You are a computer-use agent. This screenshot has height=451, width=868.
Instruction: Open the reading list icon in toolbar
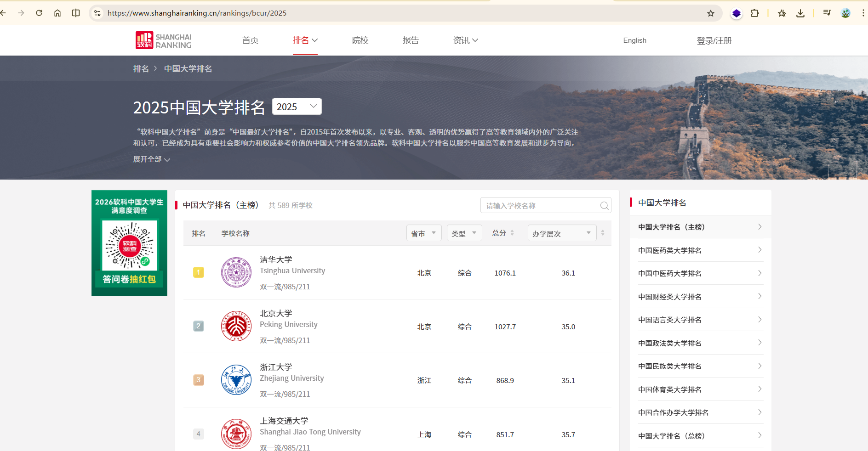(x=827, y=13)
